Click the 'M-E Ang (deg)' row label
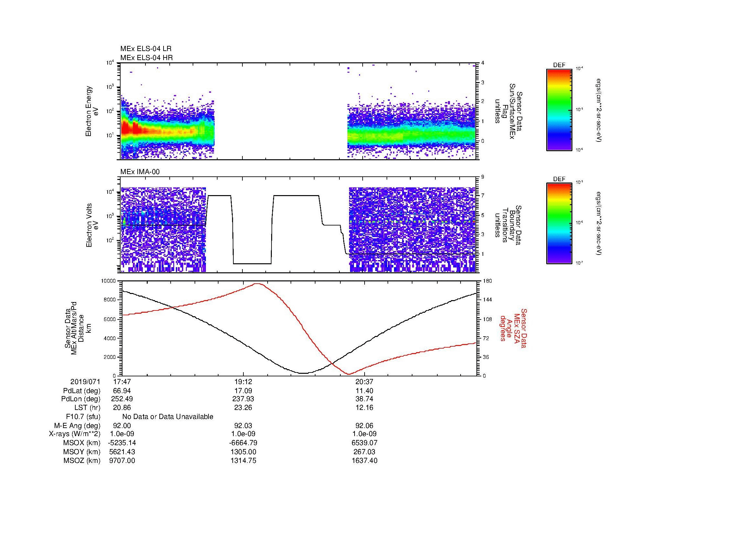This screenshot has width=756, height=534. [77, 426]
